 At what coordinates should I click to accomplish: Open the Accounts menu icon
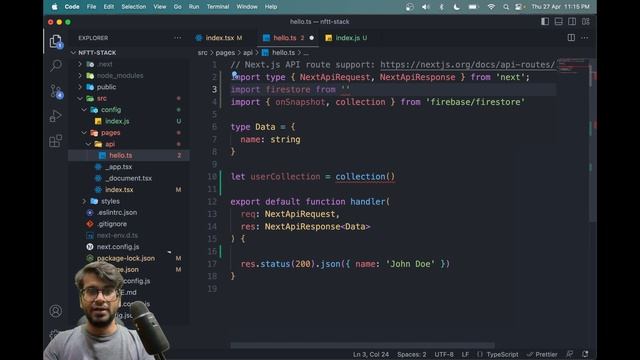point(56,311)
